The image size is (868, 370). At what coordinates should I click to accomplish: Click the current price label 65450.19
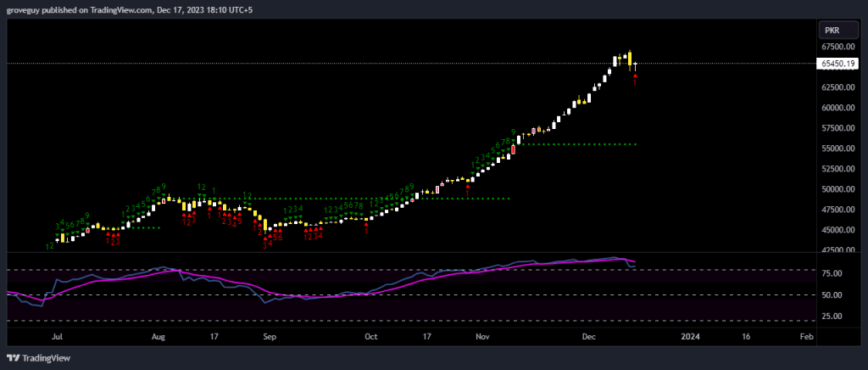[x=837, y=64]
